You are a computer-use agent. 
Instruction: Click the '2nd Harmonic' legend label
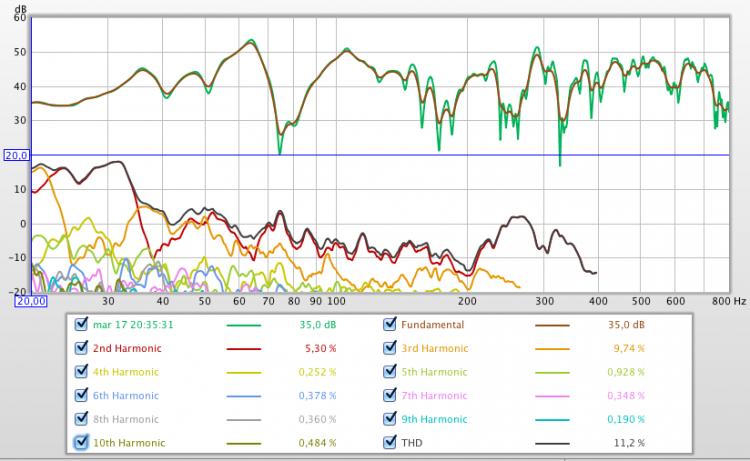coord(127,348)
